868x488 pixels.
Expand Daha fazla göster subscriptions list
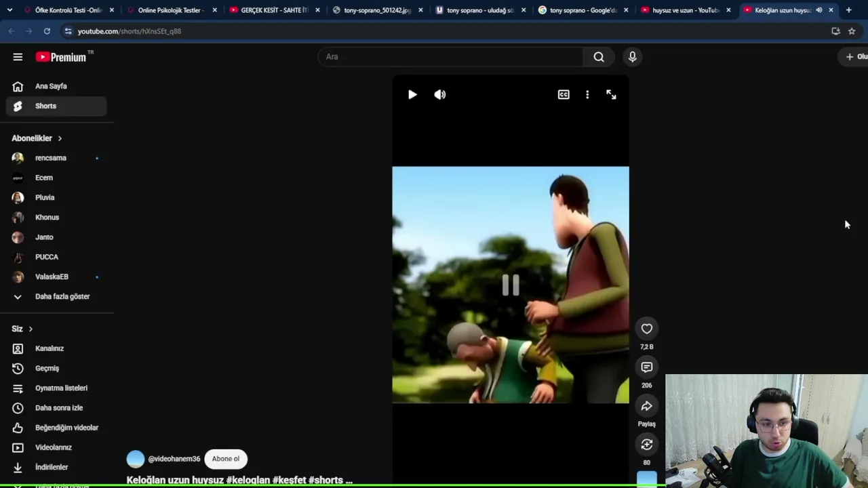click(x=57, y=296)
